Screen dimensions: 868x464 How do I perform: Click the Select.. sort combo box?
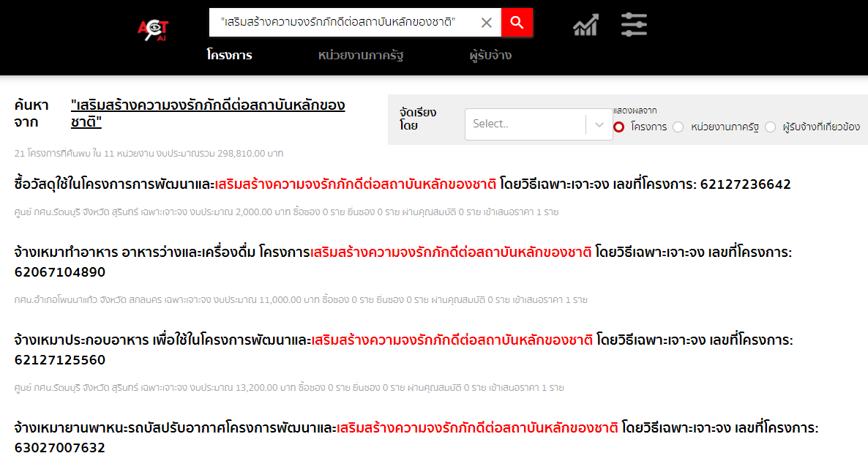point(525,124)
